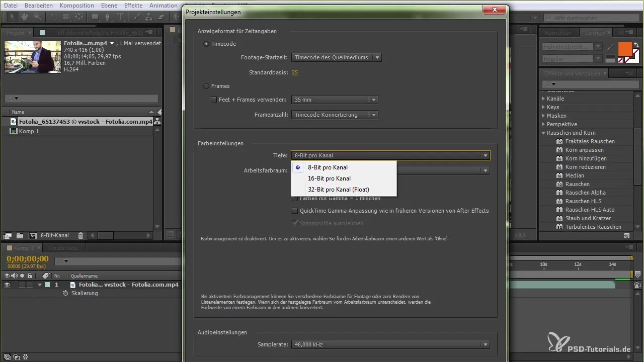This screenshot has width=644, height=362.
Task: Open the Arbeitsfarbraum dropdown arrow
Action: click(486, 170)
